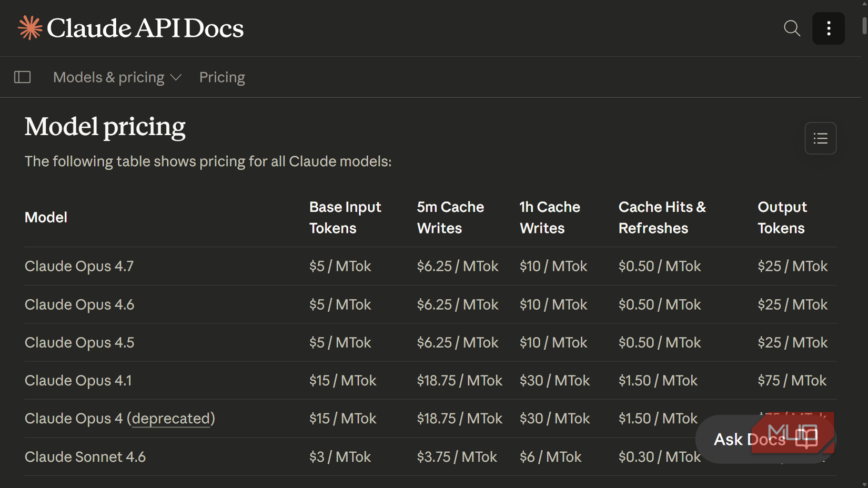Viewport: 868px width, 488px height.
Task: Select the Claude Opus 4.6 row name
Action: [x=79, y=304]
